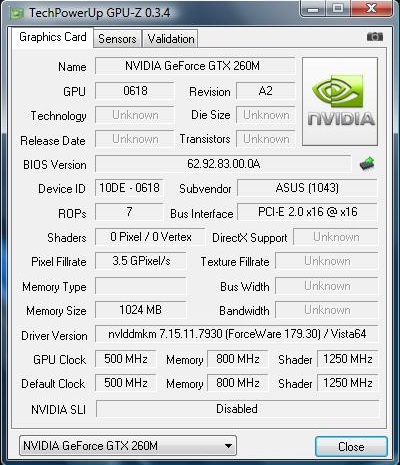The height and width of the screenshot is (465, 400).
Task: Open the Validation tab
Action: pos(171,39)
